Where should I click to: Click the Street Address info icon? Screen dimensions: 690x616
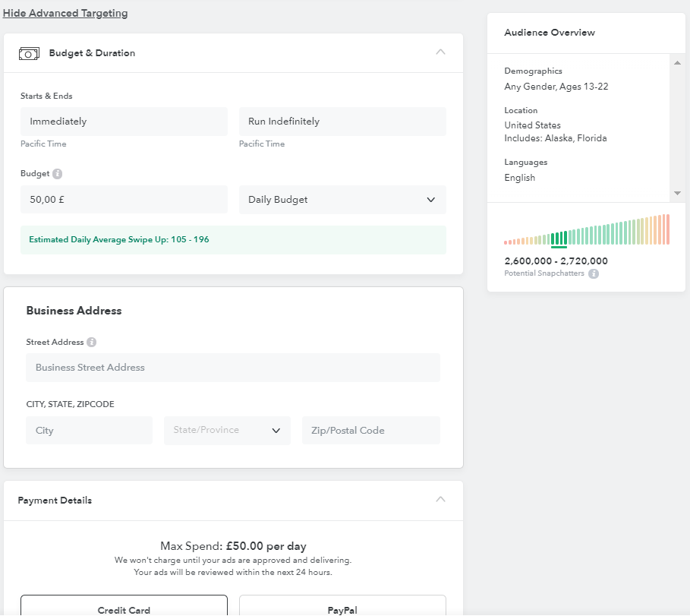[x=91, y=343]
